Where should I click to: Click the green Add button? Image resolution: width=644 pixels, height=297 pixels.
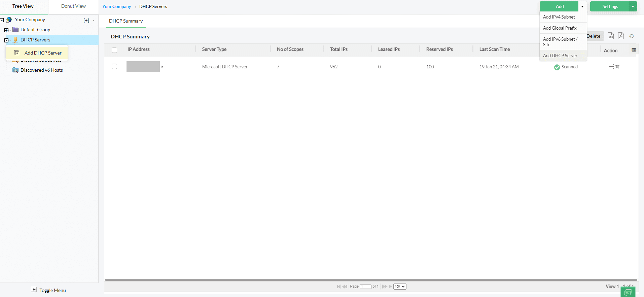[x=559, y=6]
